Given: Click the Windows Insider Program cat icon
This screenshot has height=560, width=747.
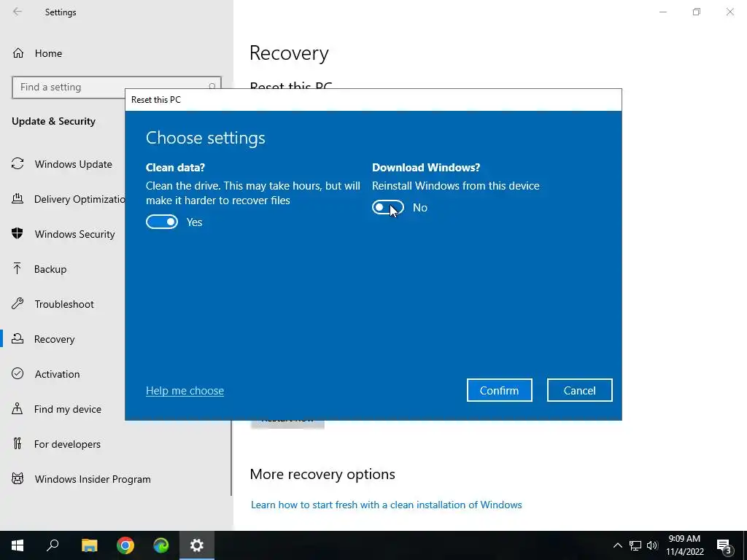Looking at the screenshot, I should 18,478.
